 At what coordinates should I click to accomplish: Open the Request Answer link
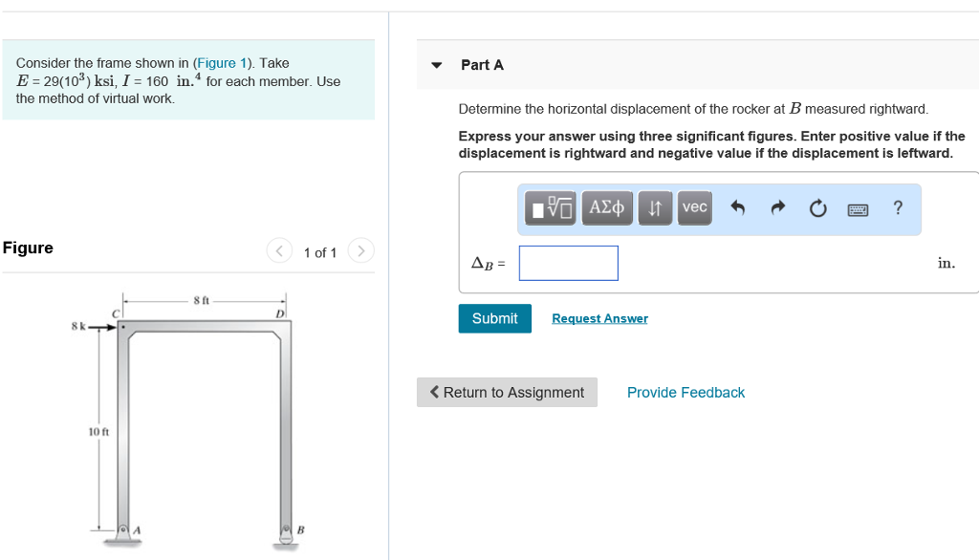pos(599,318)
